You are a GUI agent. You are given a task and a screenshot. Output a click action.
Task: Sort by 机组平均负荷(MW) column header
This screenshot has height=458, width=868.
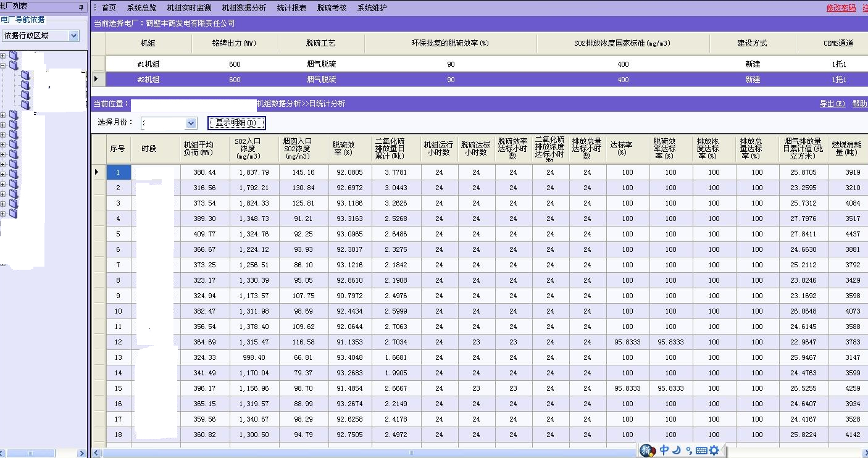pyautogui.click(x=205, y=149)
